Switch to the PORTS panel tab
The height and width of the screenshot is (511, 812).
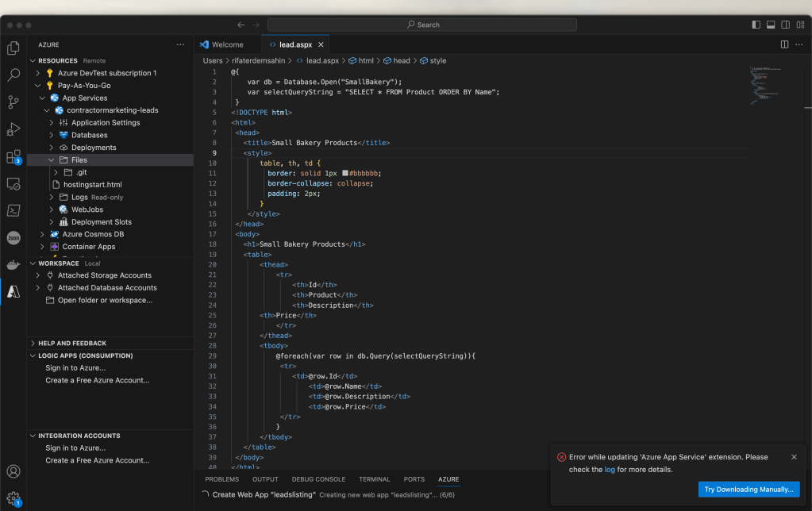coord(414,479)
